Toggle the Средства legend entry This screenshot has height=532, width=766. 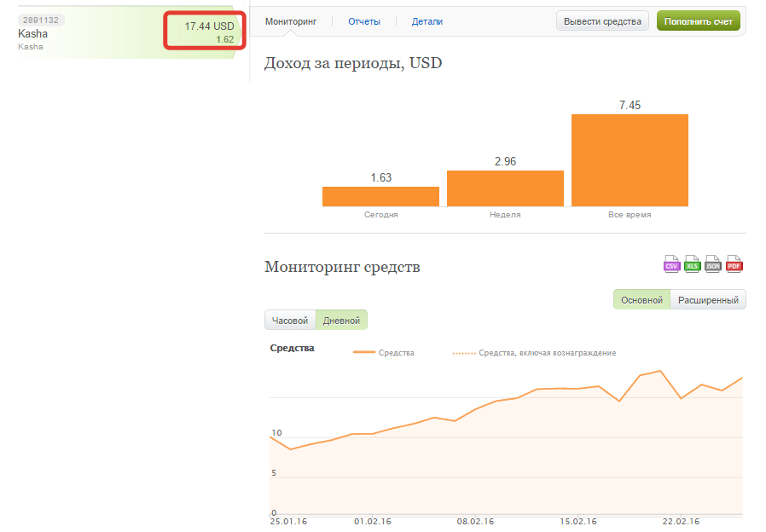pyautogui.click(x=384, y=352)
